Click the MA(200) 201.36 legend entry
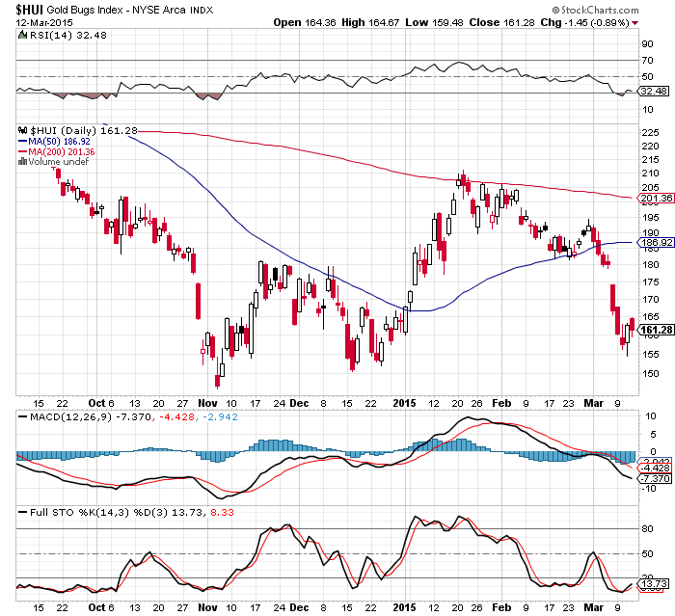This screenshot has height=616, width=675. tap(56, 151)
